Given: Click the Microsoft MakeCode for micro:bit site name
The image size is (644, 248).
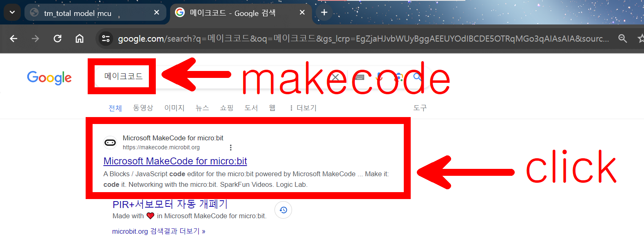Looking at the screenshot, I should [x=173, y=138].
